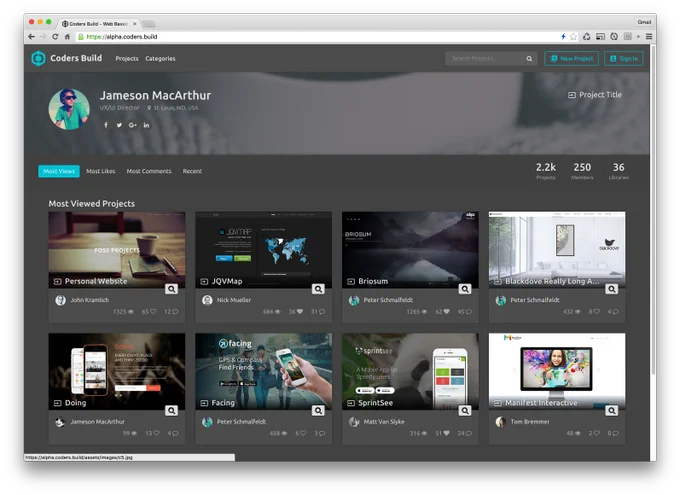
Task: Focus the Search Projects input field
Action: [484, 59]
